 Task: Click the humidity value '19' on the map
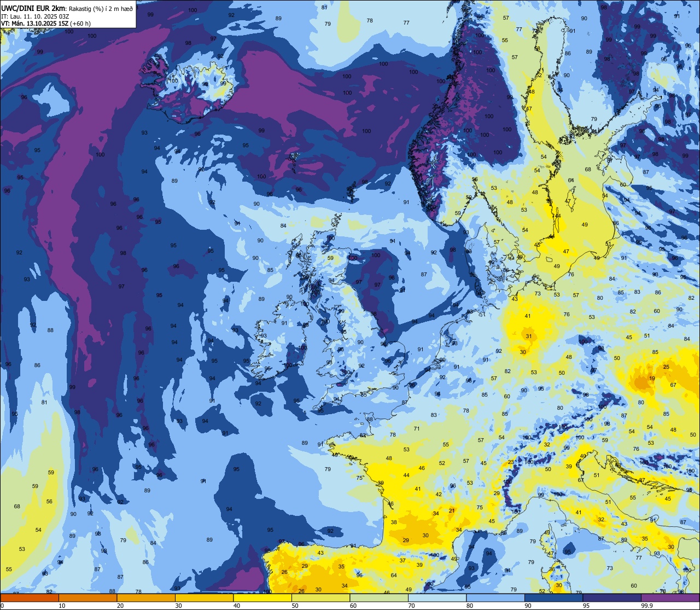(652, 379)
